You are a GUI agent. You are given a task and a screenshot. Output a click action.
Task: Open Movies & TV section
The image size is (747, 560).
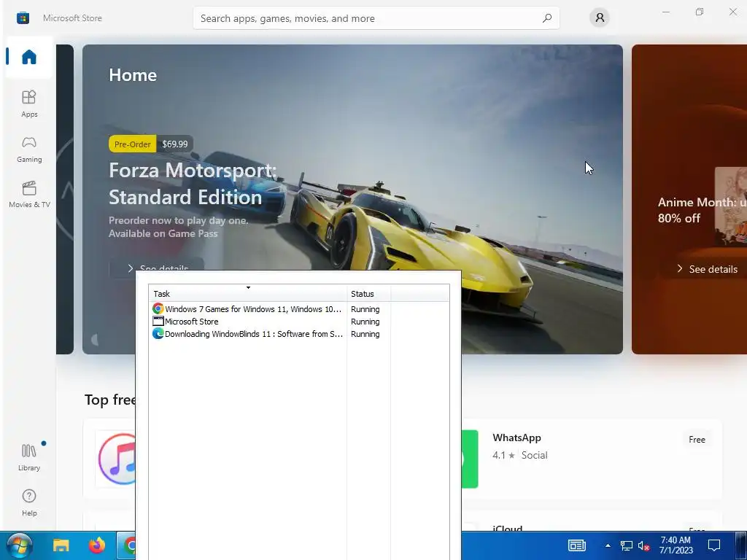[29, 194]
